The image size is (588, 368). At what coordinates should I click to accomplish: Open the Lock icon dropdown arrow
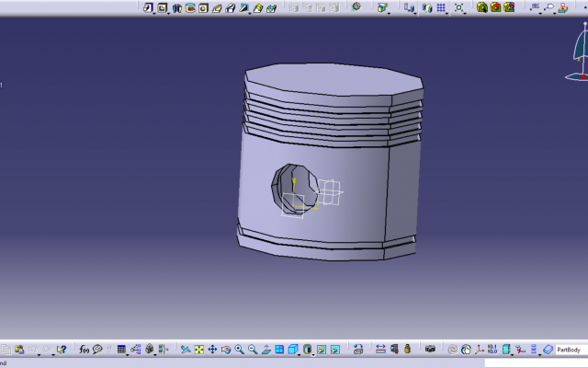click(155, 355)
